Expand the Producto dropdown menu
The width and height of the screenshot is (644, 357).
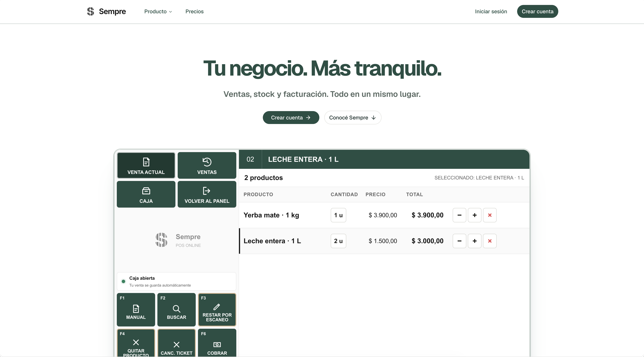point(158,12)
